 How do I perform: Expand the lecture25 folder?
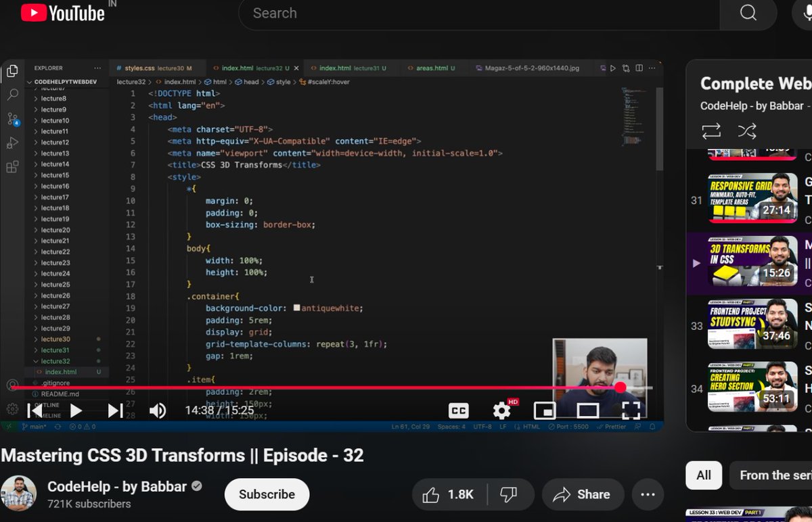pyautogui.click(x=55, y=285)
